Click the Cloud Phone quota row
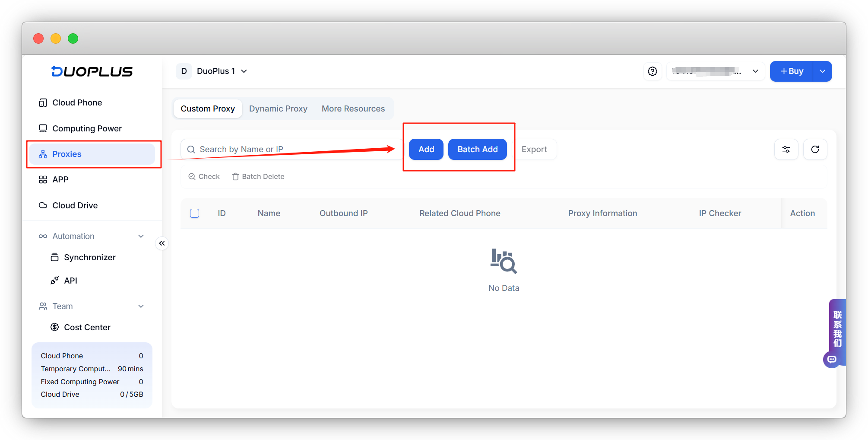The width and height of the screenshot is (868, 440). click(92, 356)
